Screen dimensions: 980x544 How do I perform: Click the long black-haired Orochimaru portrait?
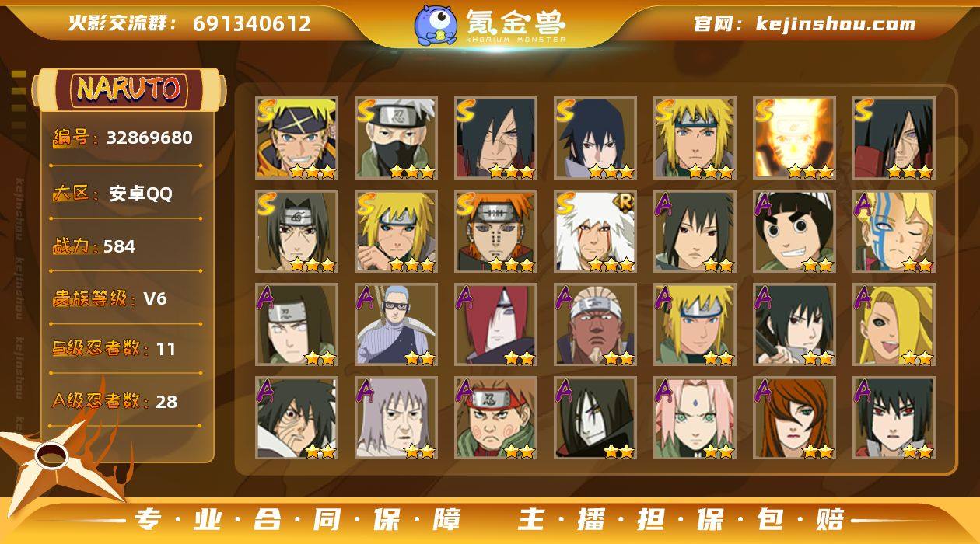click(x=596, y=418)
